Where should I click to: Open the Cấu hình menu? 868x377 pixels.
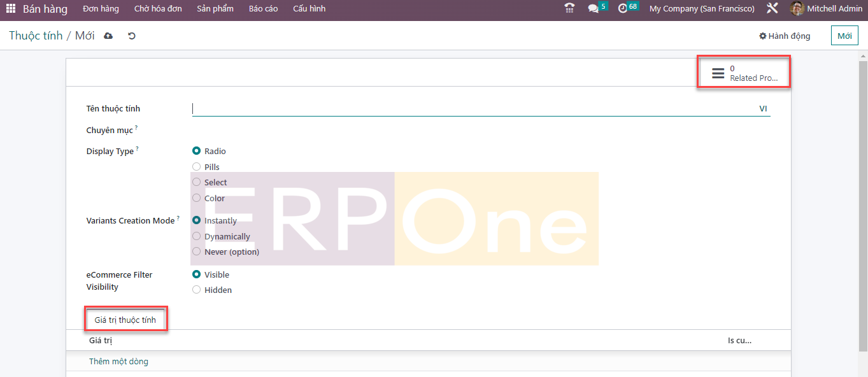pos(309,9)
